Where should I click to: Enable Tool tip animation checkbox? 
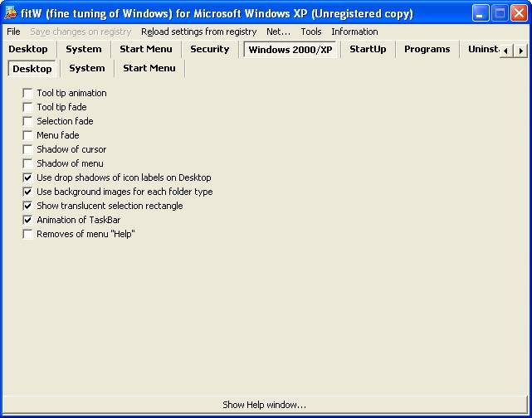tap(27, 93)
